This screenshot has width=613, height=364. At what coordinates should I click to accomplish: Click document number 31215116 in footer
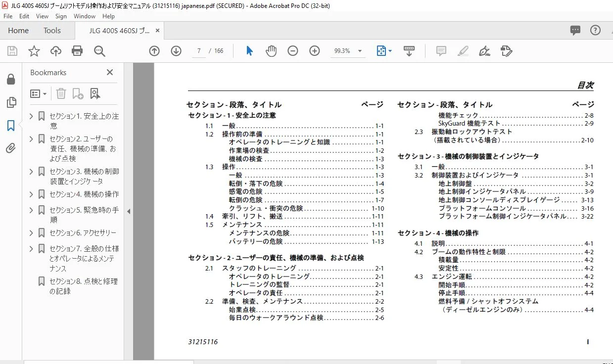point(203,342)
